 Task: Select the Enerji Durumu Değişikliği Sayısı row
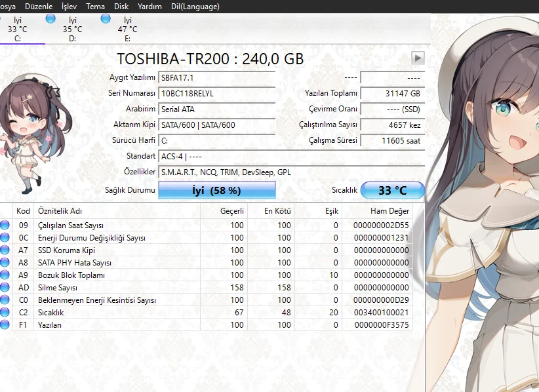[207, 238]
